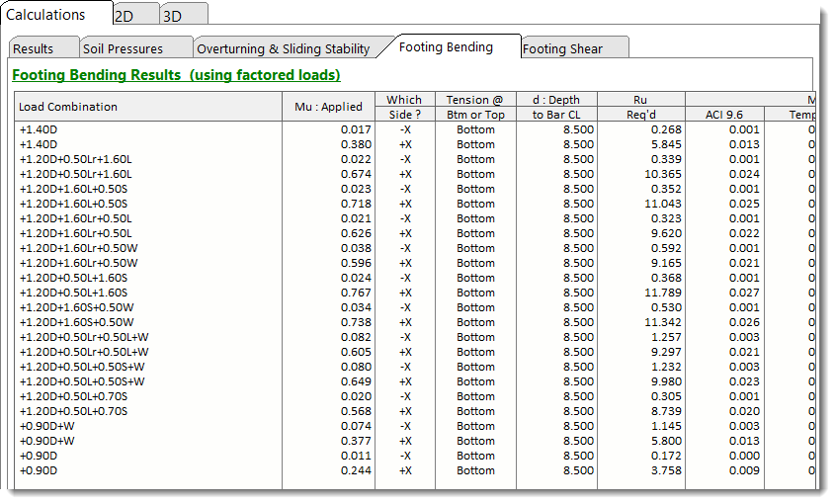This screenshot has width=835, height=504.
Task: Click the Which Side ? column header
Action: pos(403,107)
